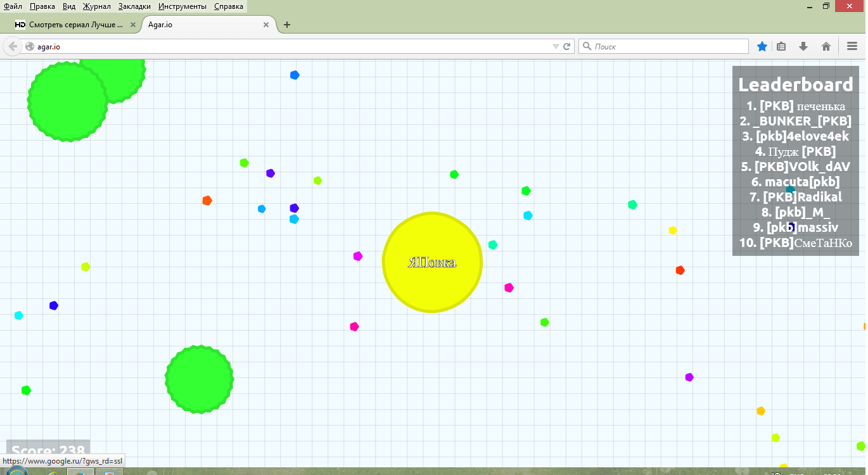Open the Вид menu
The width and height of the screenshot is (868, 475).
click(69, 6)
